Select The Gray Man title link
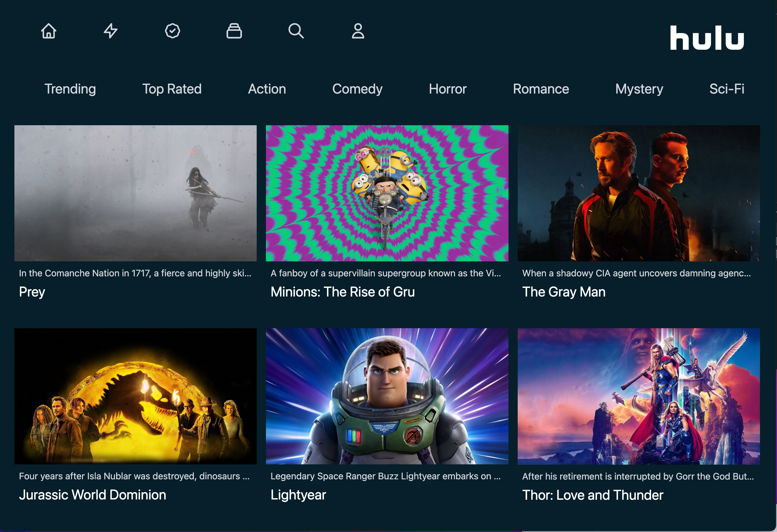The width and height of the screenshot is (777, 532). (x=564, y=292)
